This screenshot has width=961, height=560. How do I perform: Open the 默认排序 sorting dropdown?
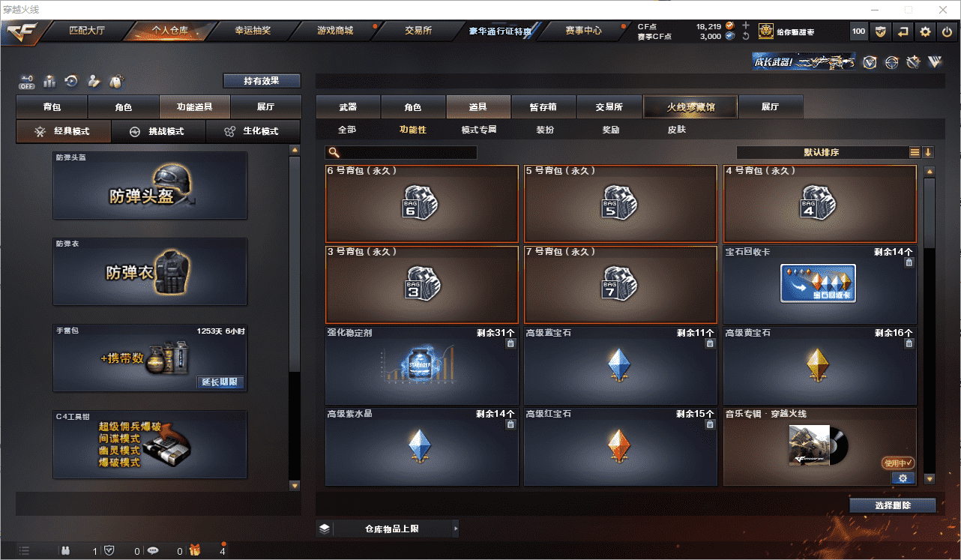[822, 152]
